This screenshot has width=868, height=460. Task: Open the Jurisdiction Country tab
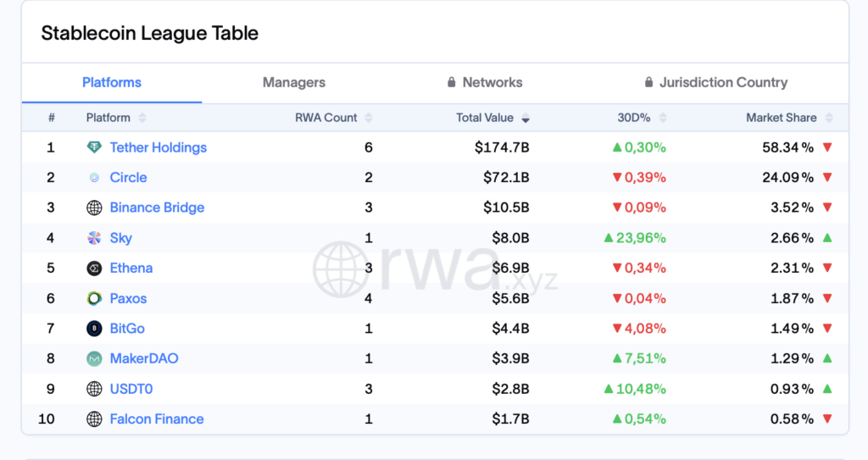pyautogui.click(x=723, y=82)
